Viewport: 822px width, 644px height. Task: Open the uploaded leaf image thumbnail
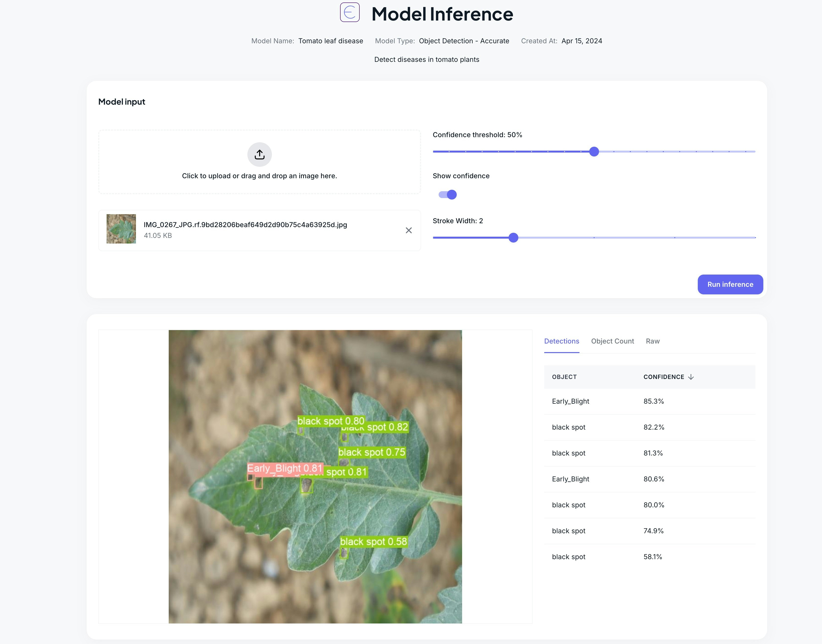tap(121, 229)
